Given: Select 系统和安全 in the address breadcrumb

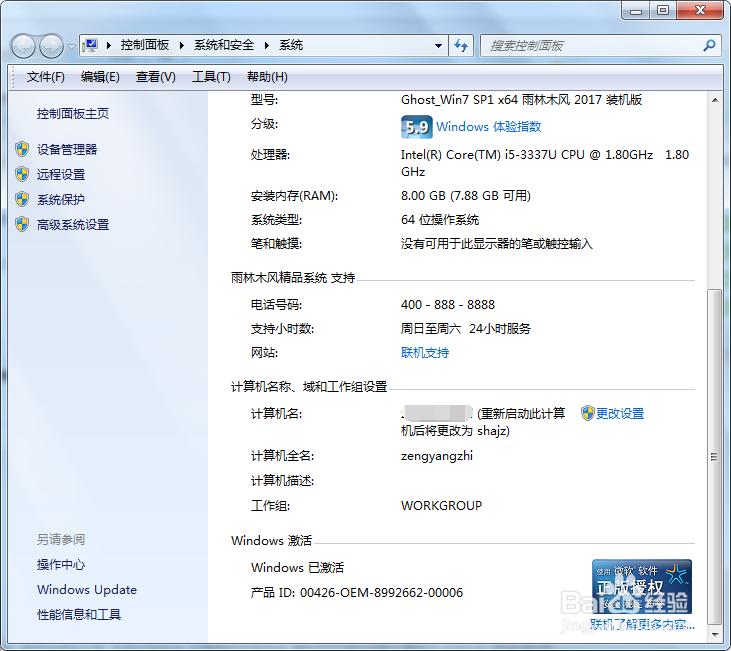Looking at the screenshot, I should pyautogui.click(x=224, y=45).
